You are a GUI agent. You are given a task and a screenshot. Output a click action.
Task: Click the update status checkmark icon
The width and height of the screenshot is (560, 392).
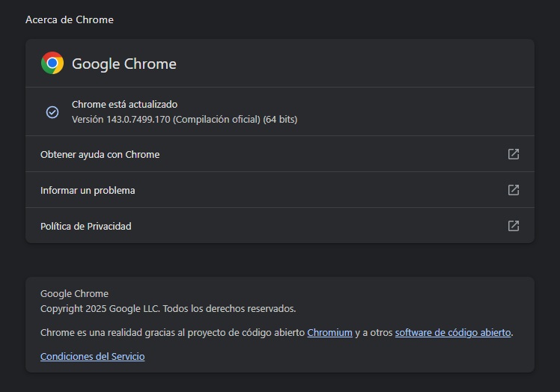click(52, 112)
